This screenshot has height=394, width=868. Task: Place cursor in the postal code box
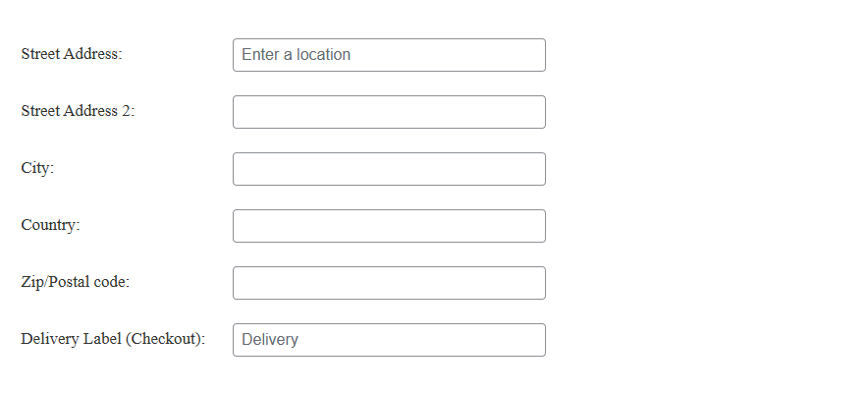pos(389,283)
